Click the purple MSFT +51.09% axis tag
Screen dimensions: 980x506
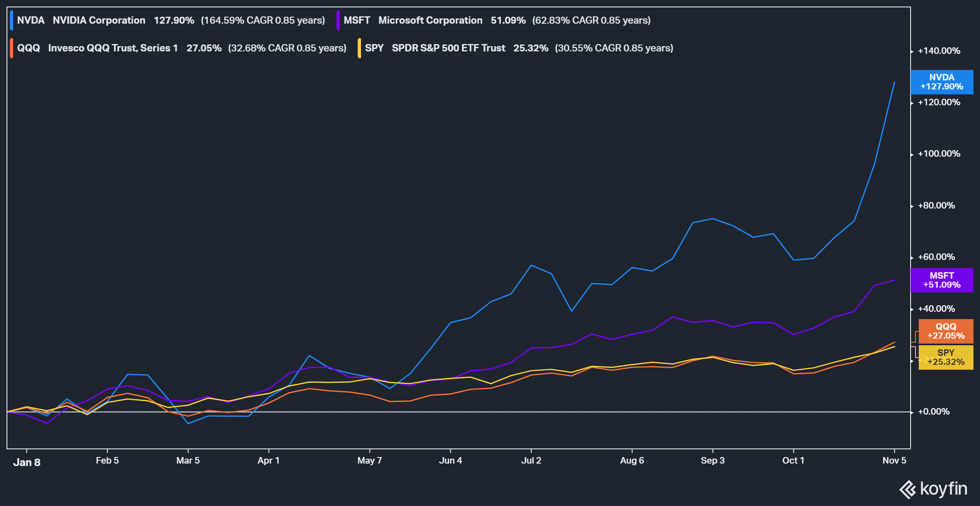click(942, 280)
